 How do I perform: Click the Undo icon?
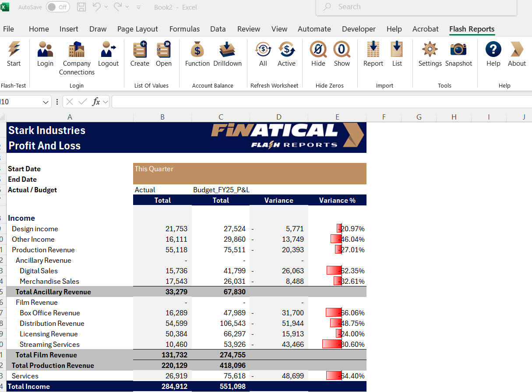coord(96,7)
